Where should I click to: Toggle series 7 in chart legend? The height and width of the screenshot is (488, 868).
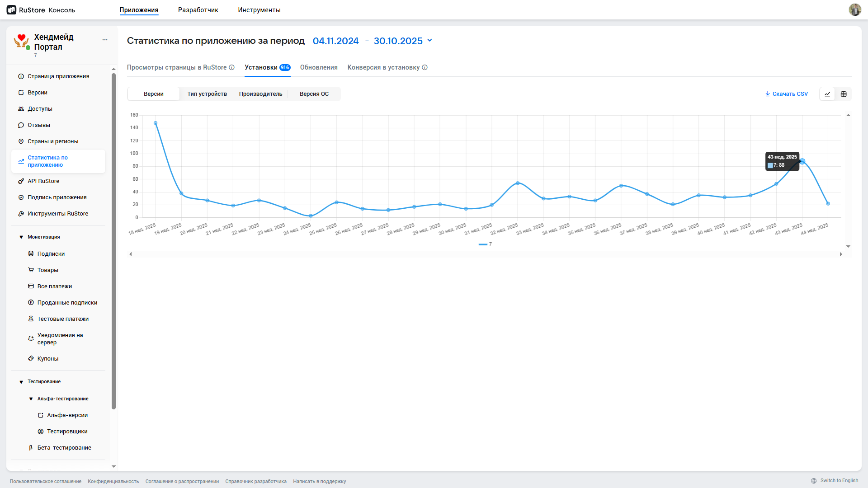[485, 244]
